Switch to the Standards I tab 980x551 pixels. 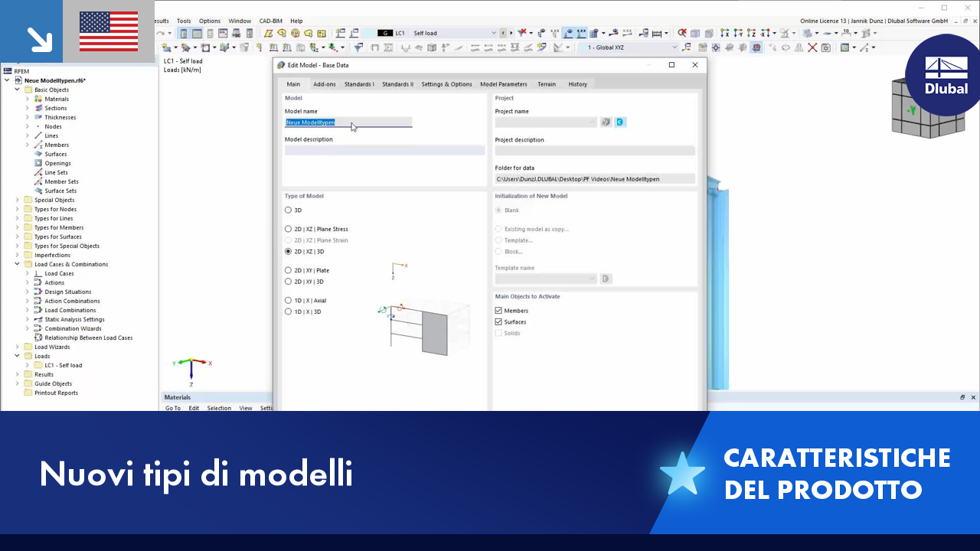(x=359, y=84)
